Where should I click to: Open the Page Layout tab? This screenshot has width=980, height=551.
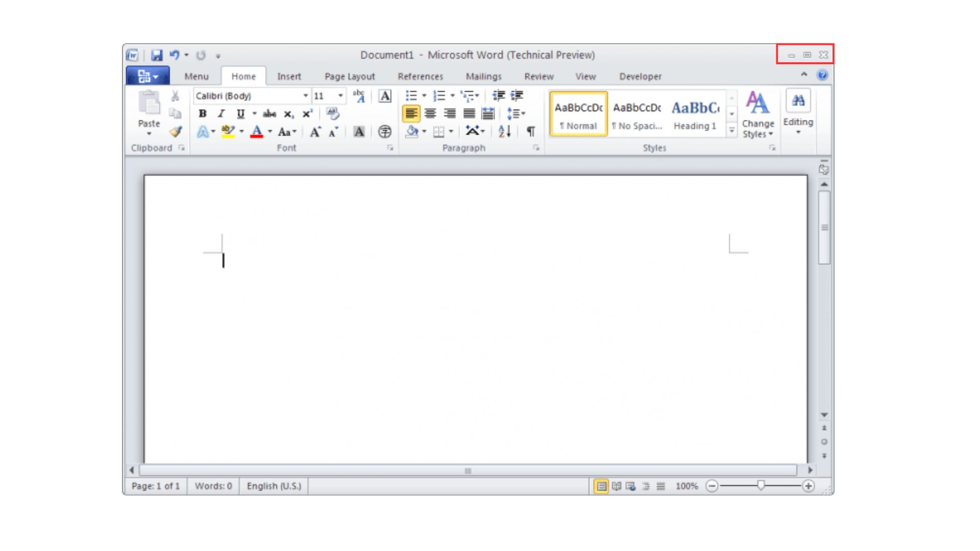tap(350, 77)
